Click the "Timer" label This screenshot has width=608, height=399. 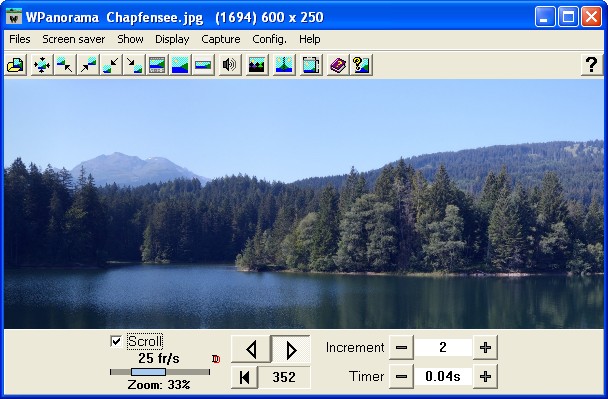(366, 376)
